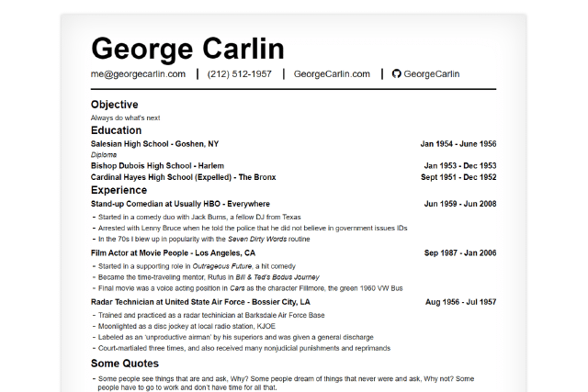Screen dimensions: 588x392
Task: Click the 'Always do what's next' objective text
Action: tap(126, 118)
